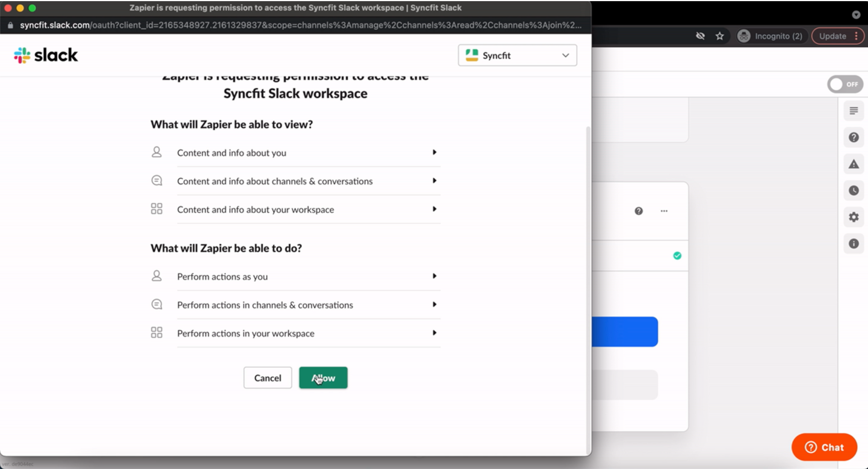Expand Content and info about you

click(308, 153)
